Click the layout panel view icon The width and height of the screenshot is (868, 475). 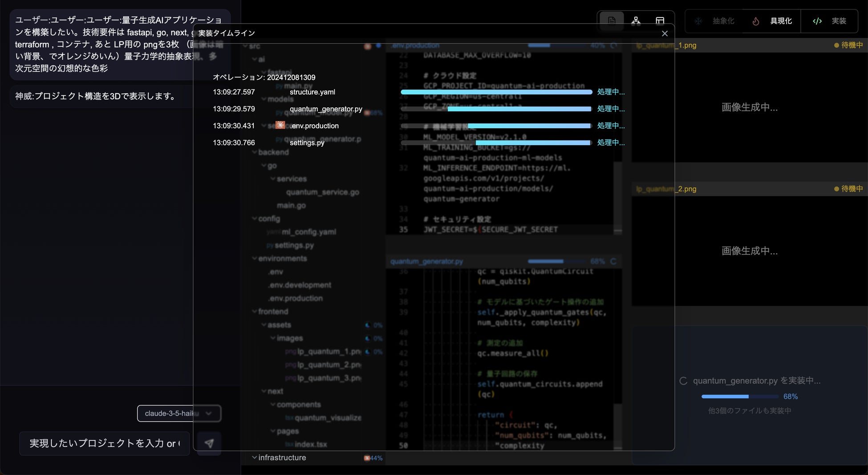pos(660,21)
